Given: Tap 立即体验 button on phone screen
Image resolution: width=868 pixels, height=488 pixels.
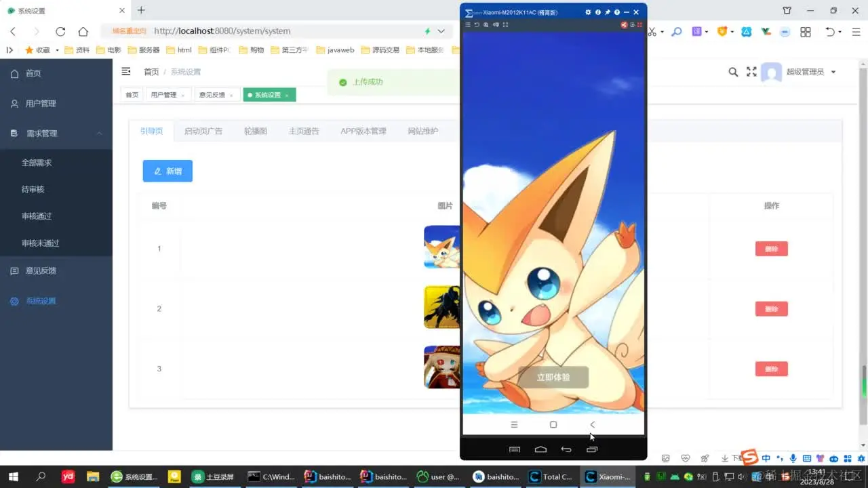Looking at the screenshot, I should tap(553, 378).
